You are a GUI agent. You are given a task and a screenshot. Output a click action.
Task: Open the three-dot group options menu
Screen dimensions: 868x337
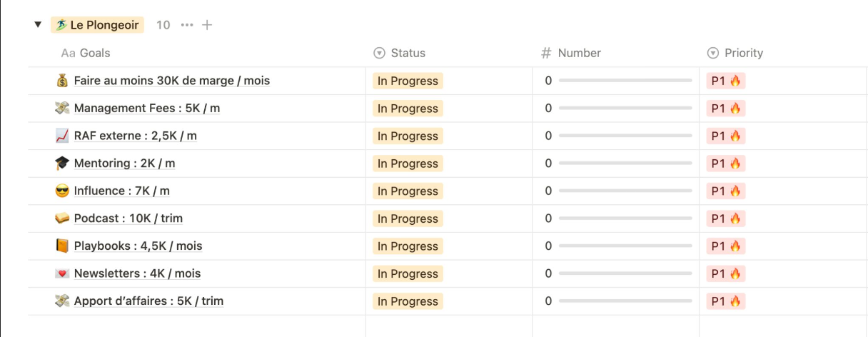tap(187, 25)
